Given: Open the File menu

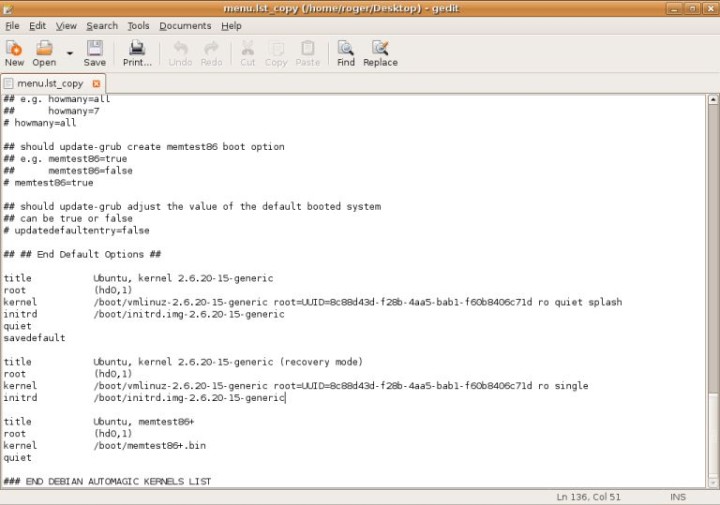Looking at the screenshot, I should click(12, 26).
